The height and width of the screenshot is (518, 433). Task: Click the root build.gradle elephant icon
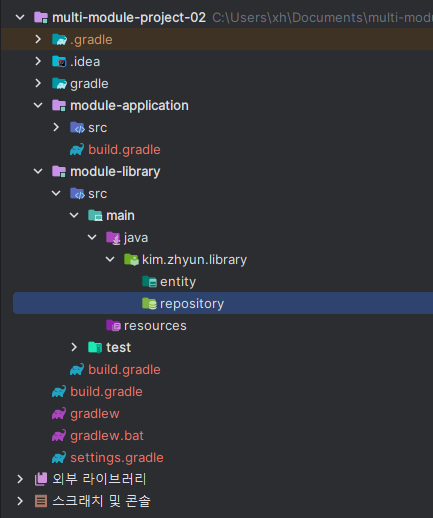click(x=59, y=391)
